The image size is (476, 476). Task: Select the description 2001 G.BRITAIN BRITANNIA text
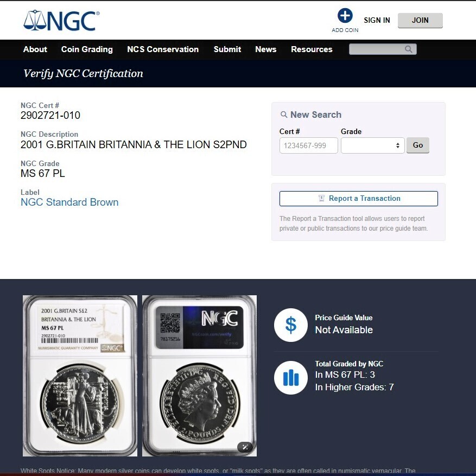tap(134, 144)
